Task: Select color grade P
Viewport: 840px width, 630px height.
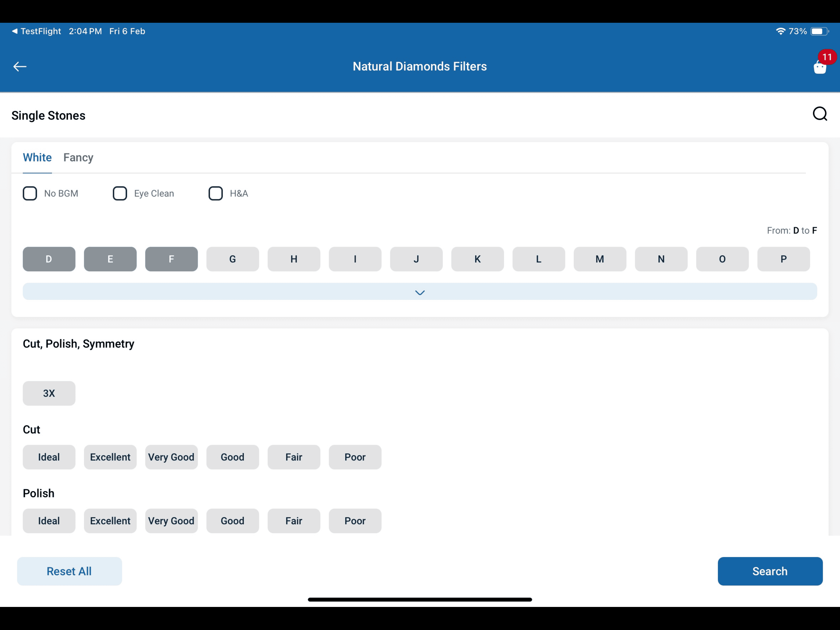Action: [x=784, y=259]
